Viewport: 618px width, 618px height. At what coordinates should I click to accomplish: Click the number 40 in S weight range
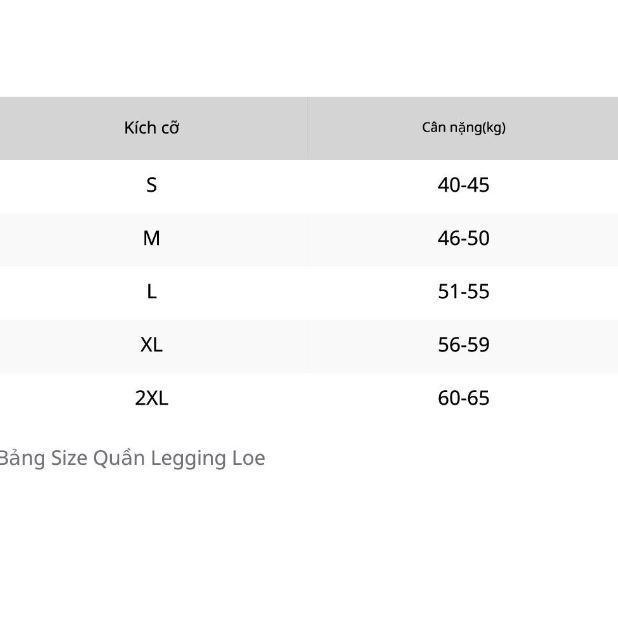(449, 185)
